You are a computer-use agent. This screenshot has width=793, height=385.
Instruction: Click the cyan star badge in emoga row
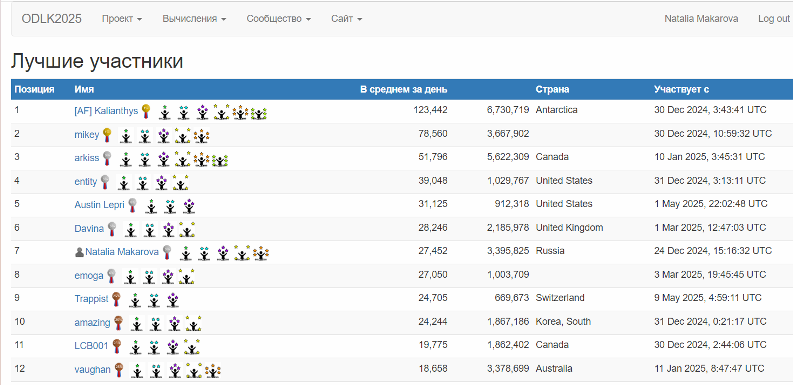149,277
